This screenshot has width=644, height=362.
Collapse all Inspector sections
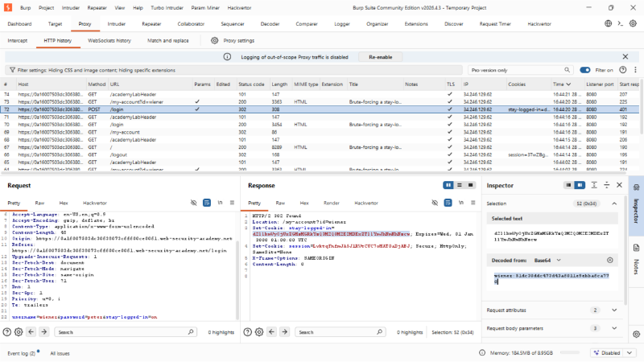pos(607,185)
